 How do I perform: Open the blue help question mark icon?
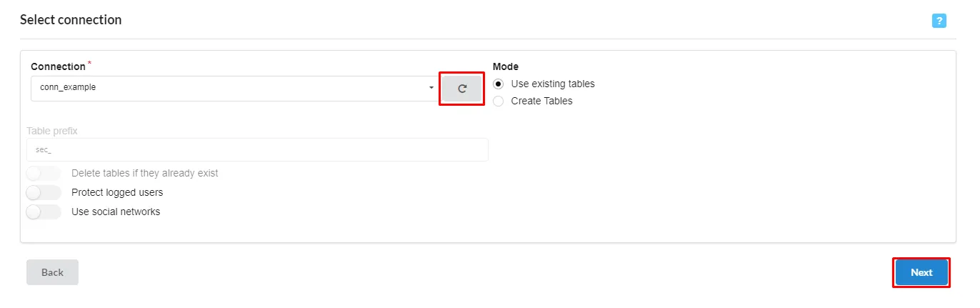(939, 21)
